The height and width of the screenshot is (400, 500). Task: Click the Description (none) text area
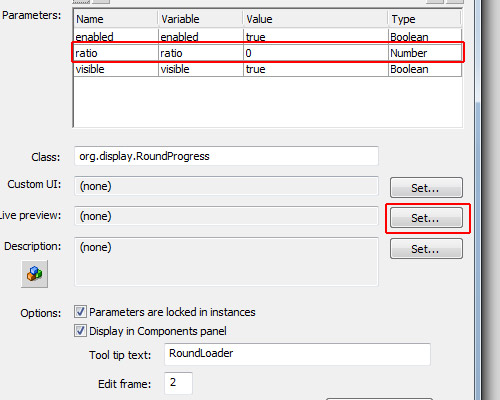226,262
